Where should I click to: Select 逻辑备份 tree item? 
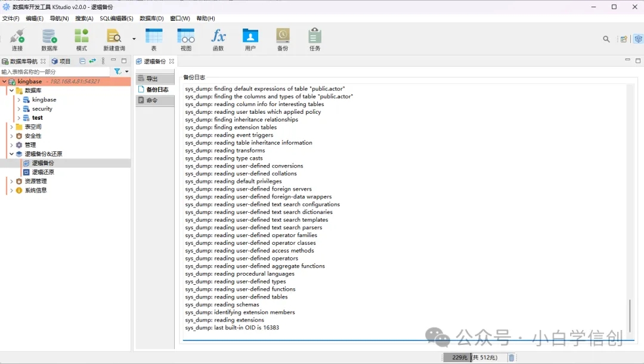coord(43,163)
